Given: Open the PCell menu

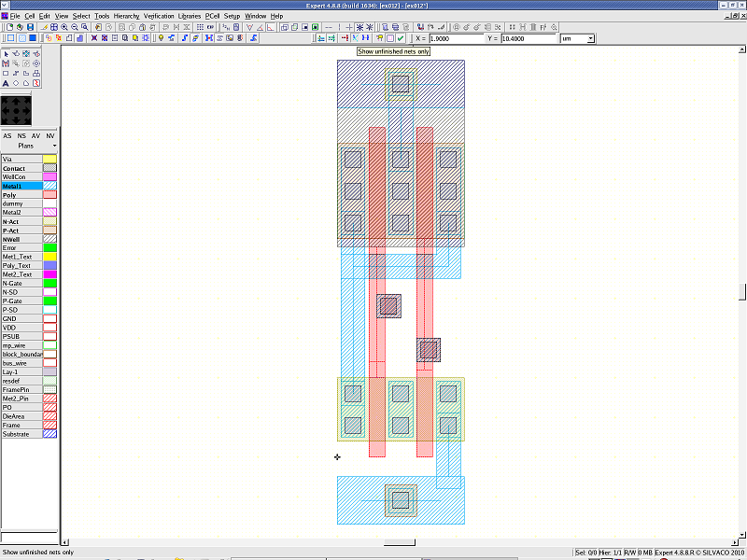Looking at the screenshot, I should [212, 16].
